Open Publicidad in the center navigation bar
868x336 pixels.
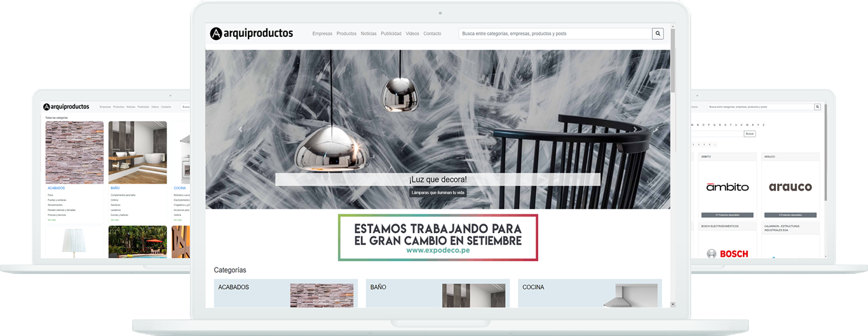pyautogui.click(x=391, y=34)
